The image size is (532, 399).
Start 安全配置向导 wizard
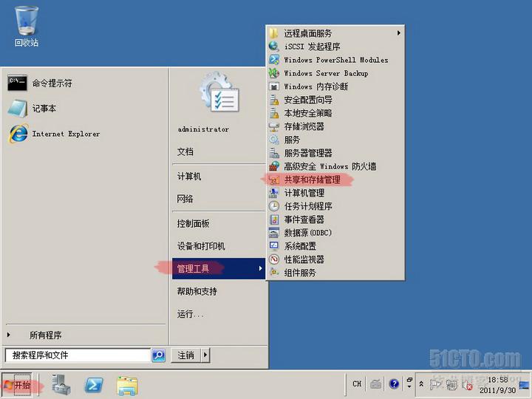click(335, 100)
